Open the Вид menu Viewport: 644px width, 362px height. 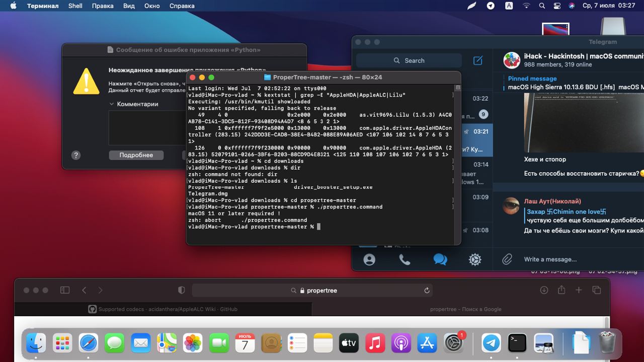point(129,6)
